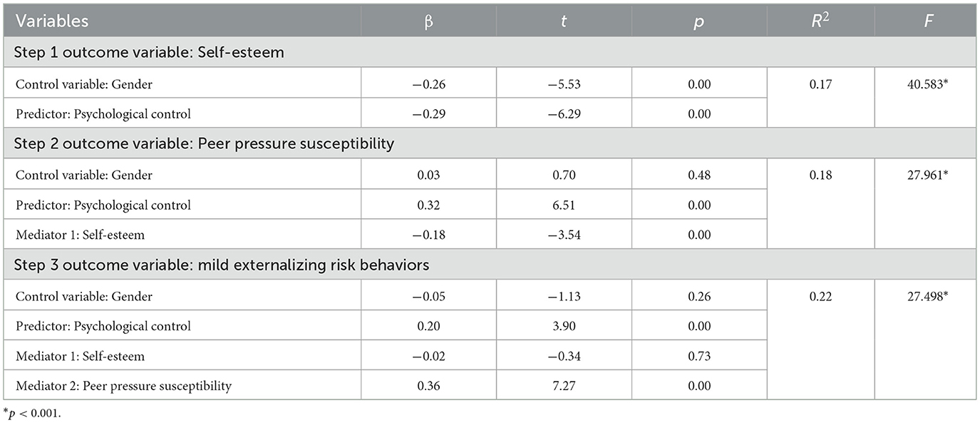This screenshot has height=423, width=980.
Task: Click the R² column header
Action: tap(820, 21)
